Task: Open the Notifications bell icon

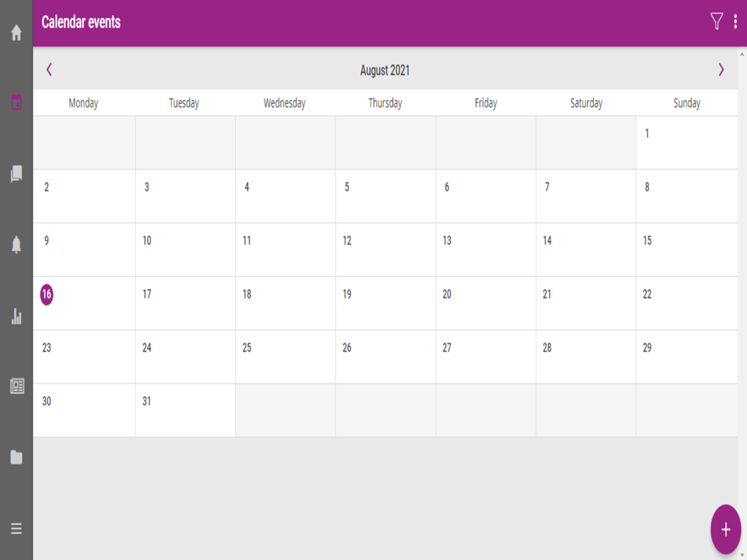Action: coord(16,245)
